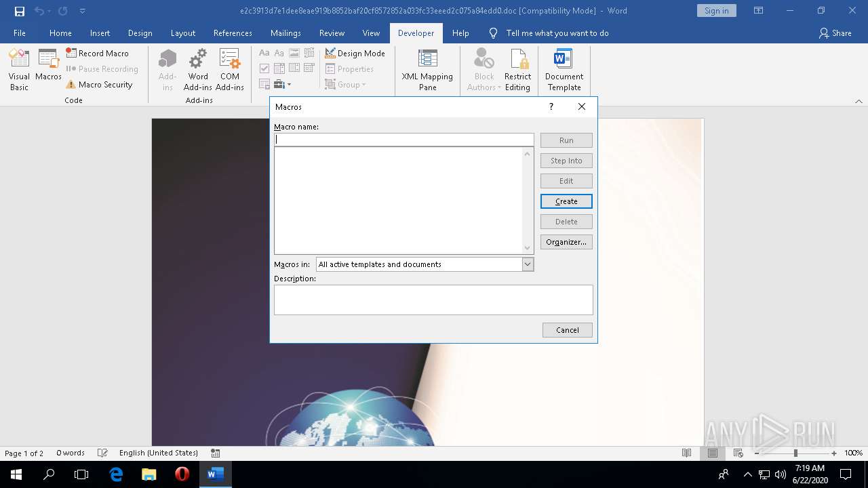Insert Building Block Gallery control

(x=309, y=53)
